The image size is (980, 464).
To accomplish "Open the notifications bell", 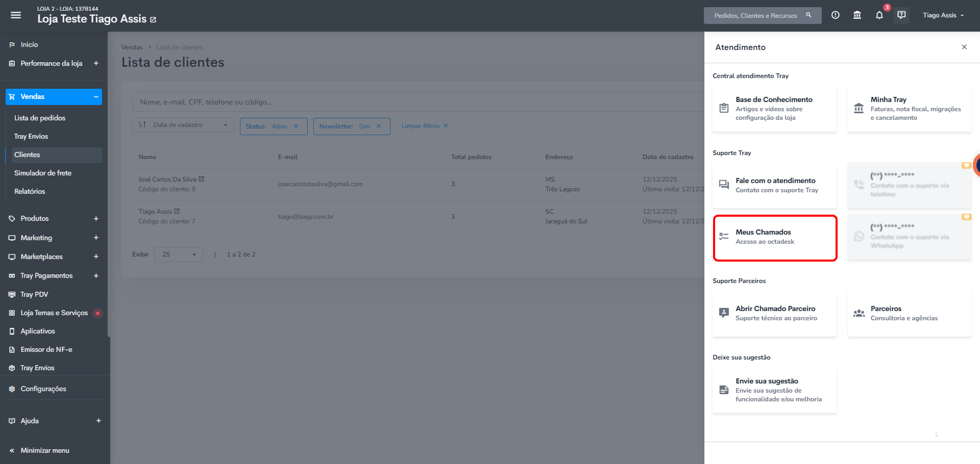I will click(x=879, y=15).
